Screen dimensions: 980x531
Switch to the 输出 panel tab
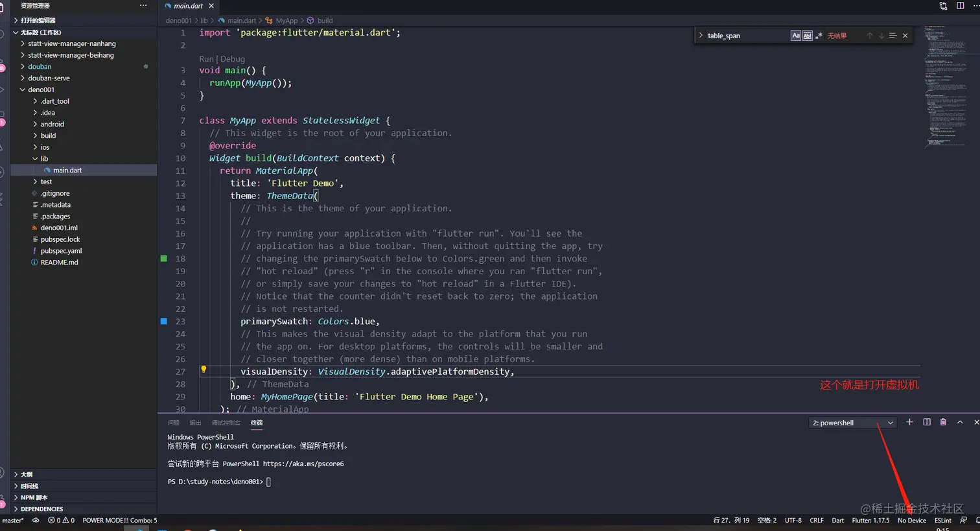point(195,423)
